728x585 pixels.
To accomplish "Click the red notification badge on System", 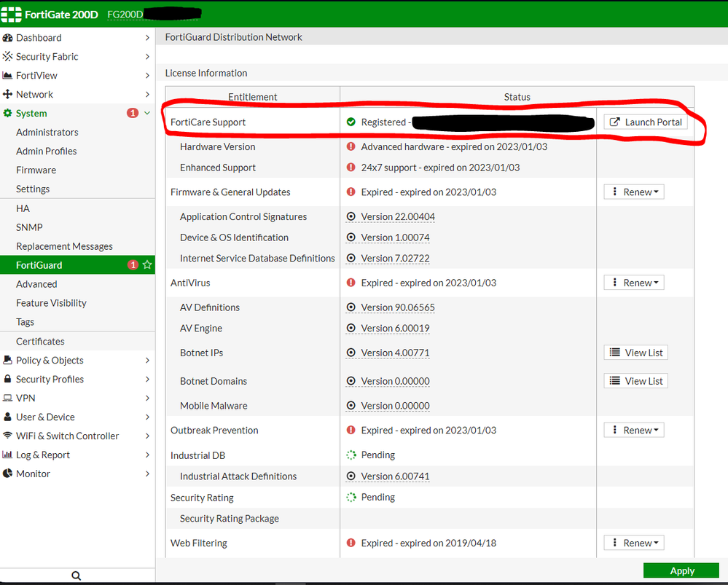I will [133, 114].
